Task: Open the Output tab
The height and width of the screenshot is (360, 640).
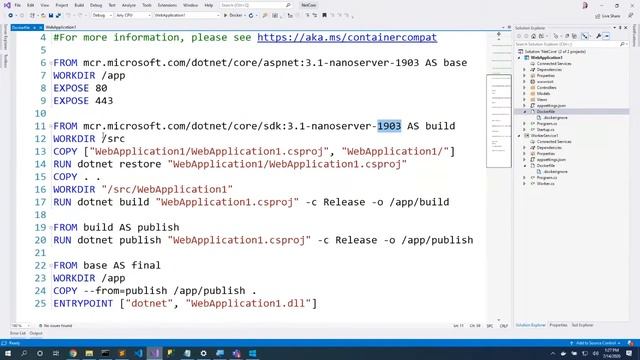Action: (x=36, y=333)
